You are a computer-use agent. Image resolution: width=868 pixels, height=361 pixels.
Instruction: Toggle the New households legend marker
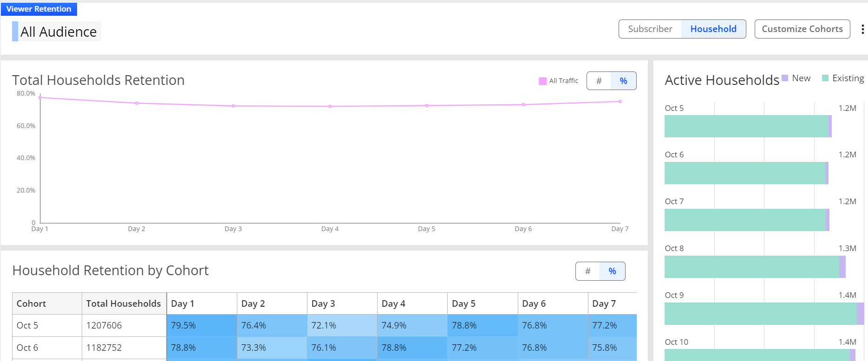tap(785, 78)
